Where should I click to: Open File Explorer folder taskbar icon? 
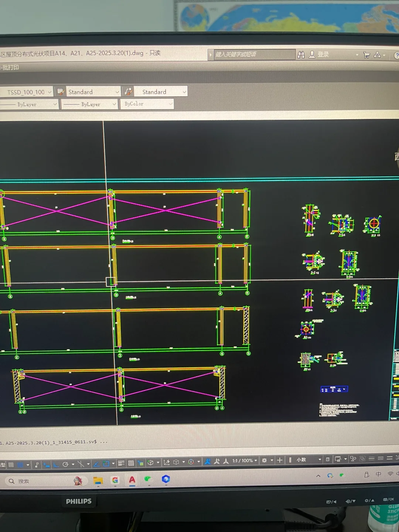click(98, 480)
